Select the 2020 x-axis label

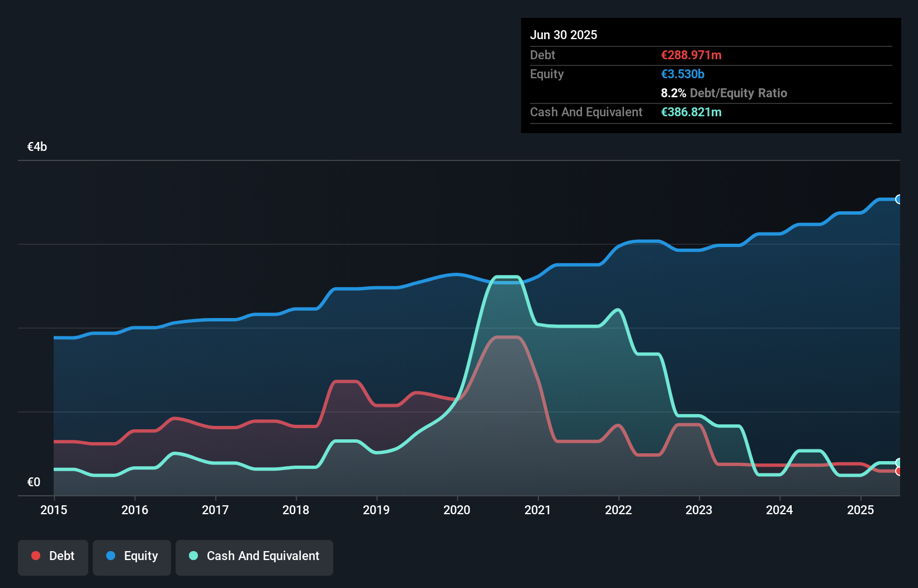click(x=457, y=510)
